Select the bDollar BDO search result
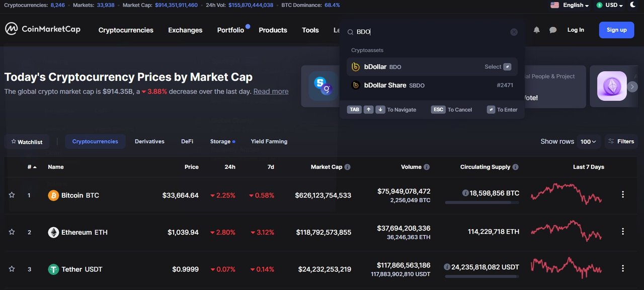644x290 pixels. (x=432, y=67)
